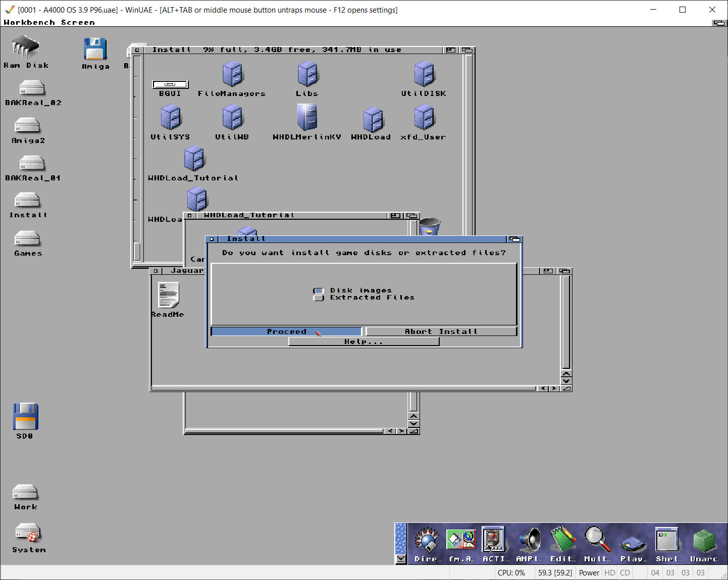Viewport: 728px width, 580px height.
Task: Click the Jaguar window right scroll arrow
Action: click(x=554, y=389)
